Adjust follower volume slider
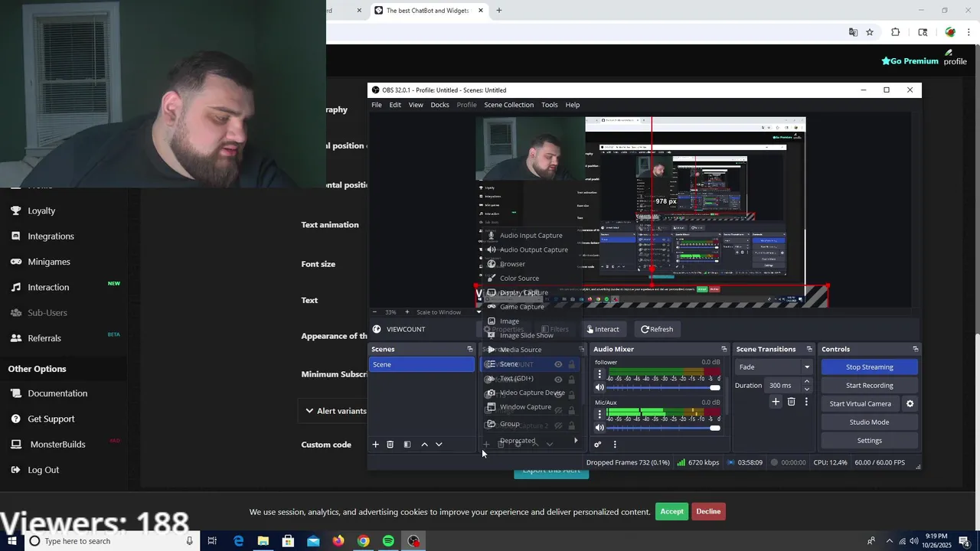Screen dimensions: 980x551 [x=664, y=388]
